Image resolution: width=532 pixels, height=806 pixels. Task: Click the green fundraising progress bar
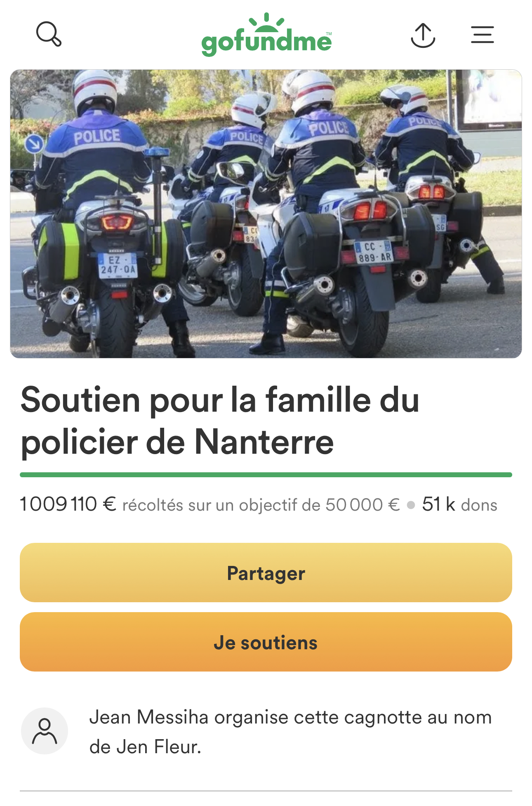tap(266, 475)
